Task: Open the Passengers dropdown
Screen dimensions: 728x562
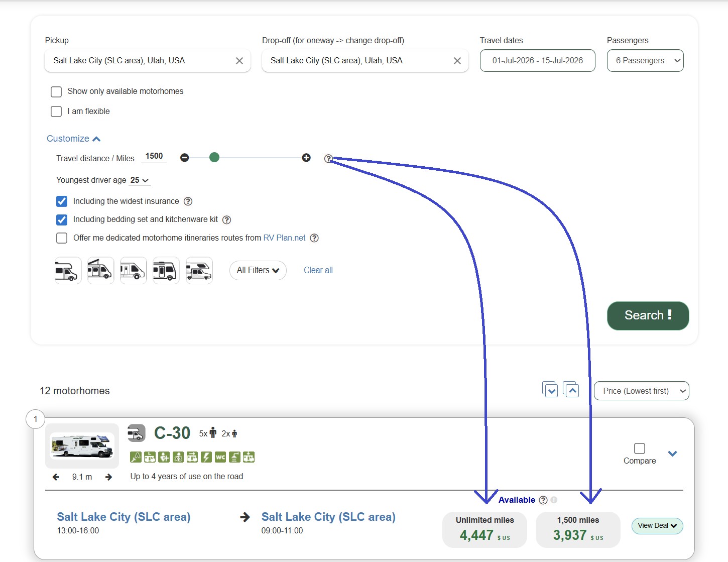Action: 645,61
